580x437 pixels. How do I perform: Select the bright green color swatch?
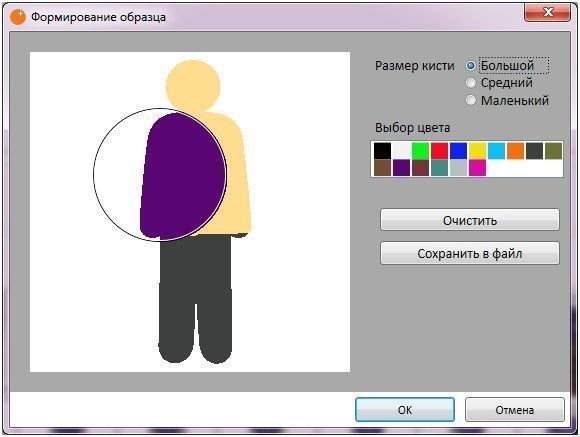pos(420,151)
